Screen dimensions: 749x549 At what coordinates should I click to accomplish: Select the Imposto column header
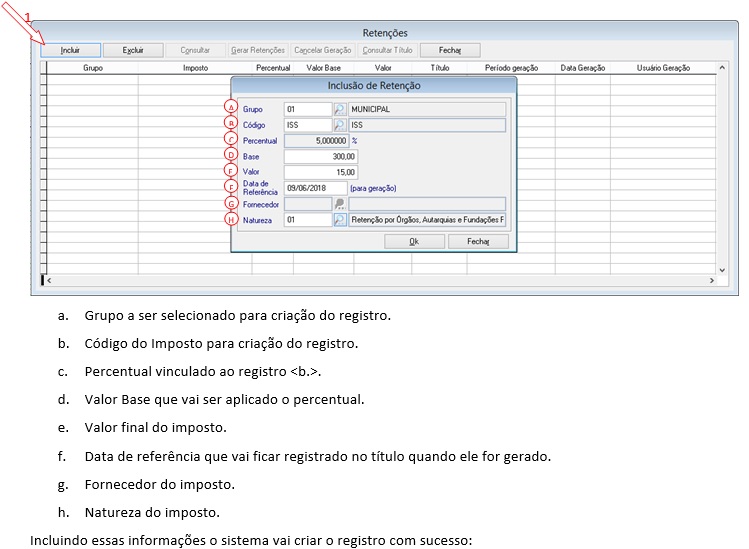(x=195, y=68)
